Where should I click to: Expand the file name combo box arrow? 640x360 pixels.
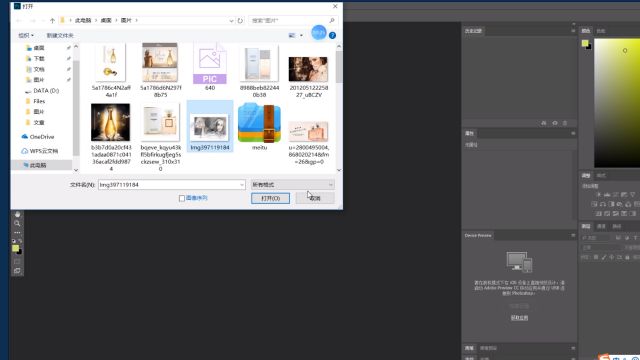(242, 185)
